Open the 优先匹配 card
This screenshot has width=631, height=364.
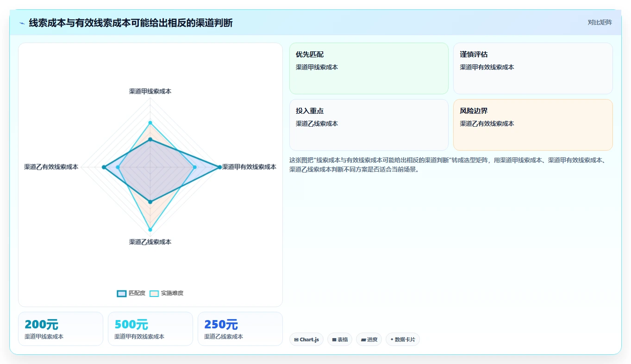tap(369, 68)
